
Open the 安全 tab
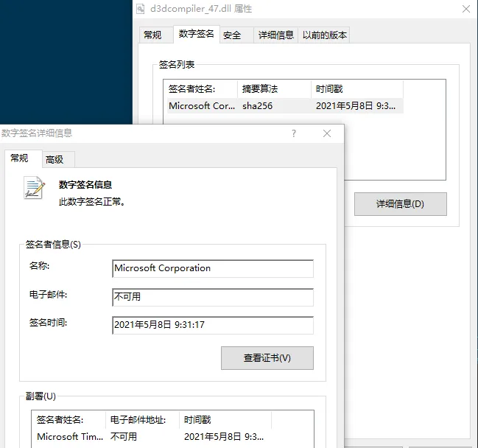[232, 35]
